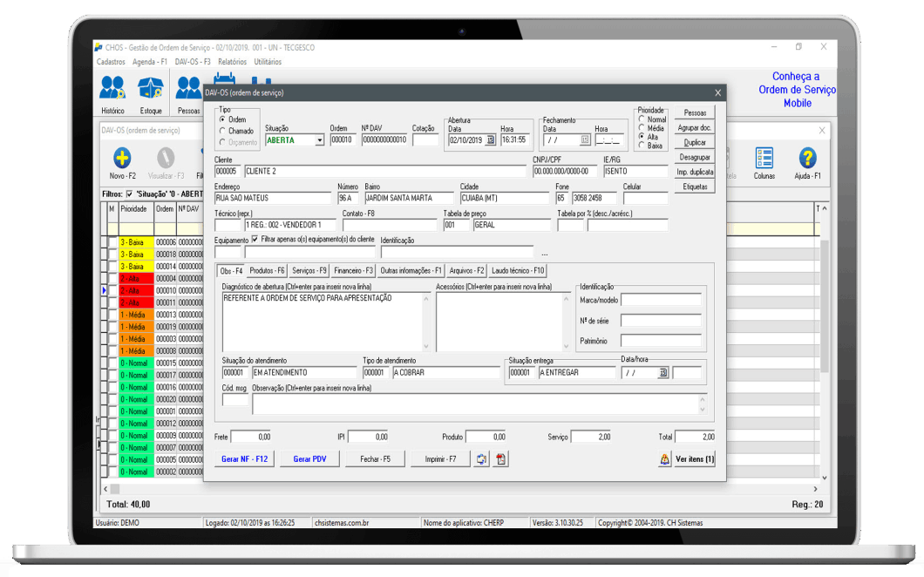Screen dimensions: 924x577
Task: Switch to Outras informações - F1 tab
Action: click(x=411, y=270)
